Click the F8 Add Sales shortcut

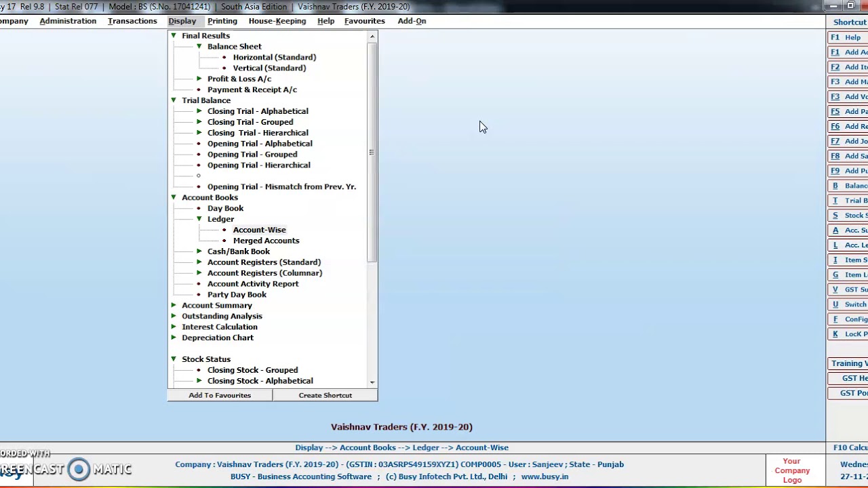click(x=848, y=157)
